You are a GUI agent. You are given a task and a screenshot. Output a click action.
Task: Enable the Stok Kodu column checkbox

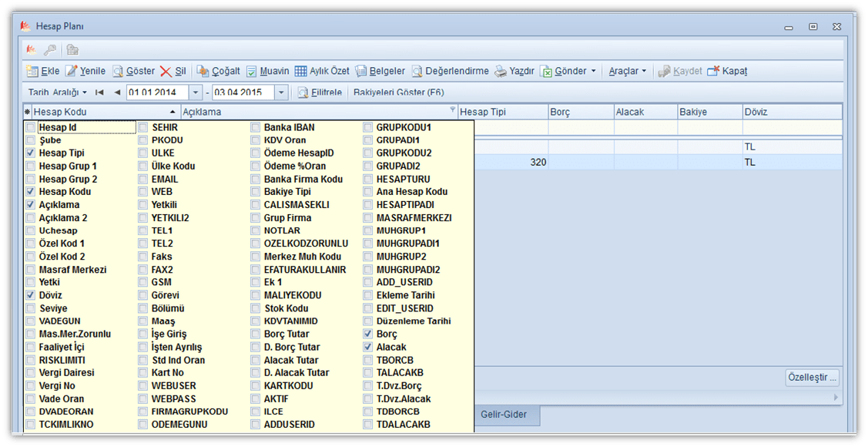[255, 308]
